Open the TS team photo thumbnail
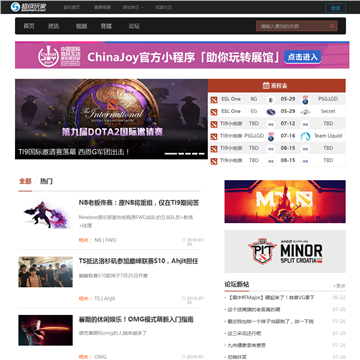 click(45, 272)
